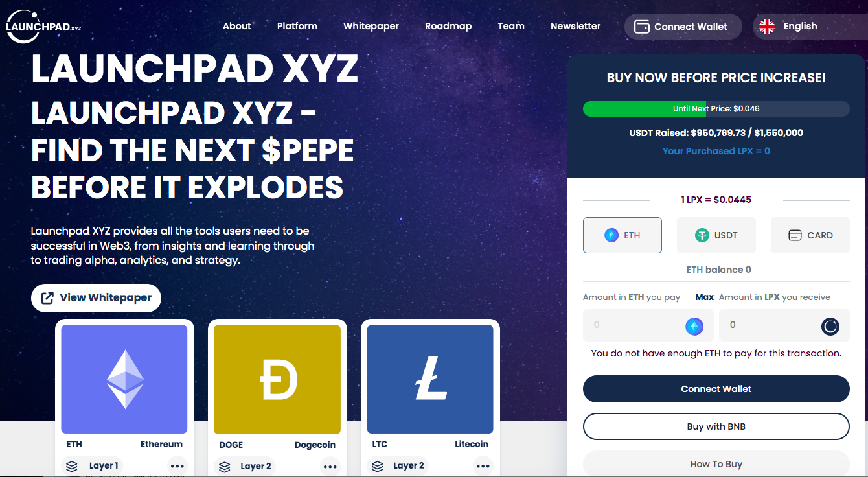This screenshot has height=477, width=868.
Task: Click the View Whitepaper button
Action: click(96, 298)
